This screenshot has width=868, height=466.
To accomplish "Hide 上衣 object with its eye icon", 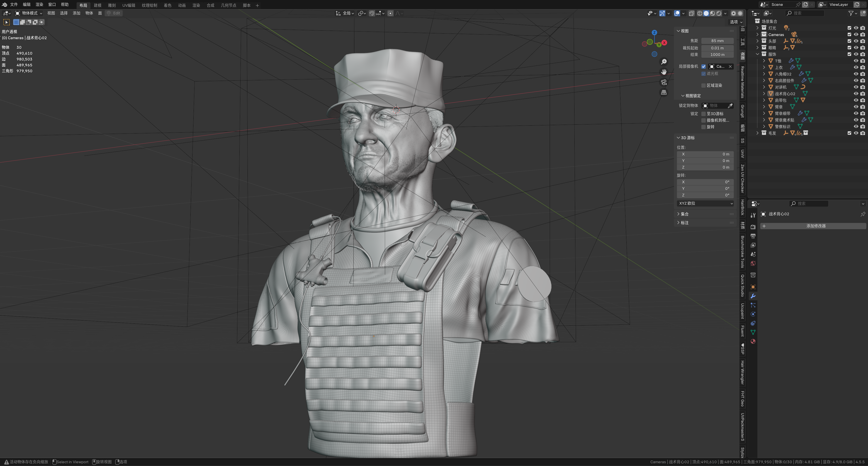I will pyautogui.click(x=856, y=67).
